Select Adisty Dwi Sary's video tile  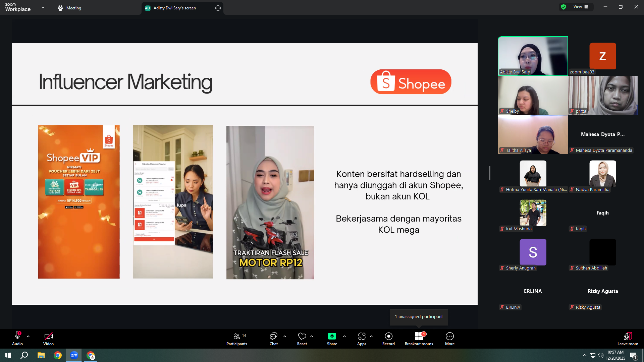tap(533, 56)
